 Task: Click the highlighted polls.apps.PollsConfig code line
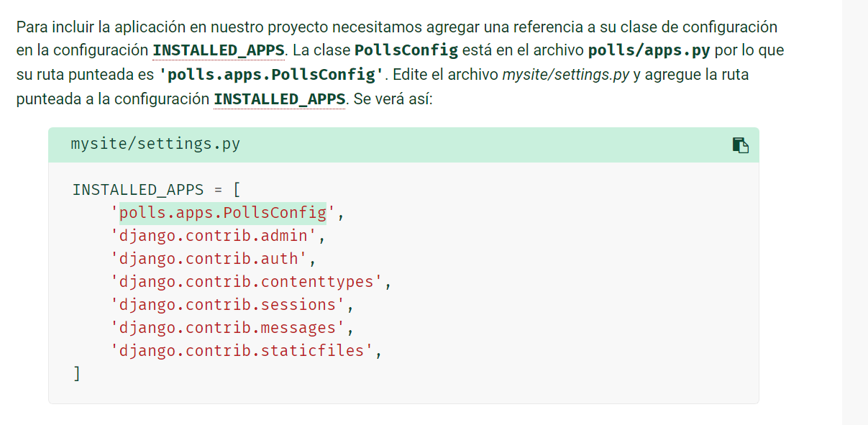(223, 213)
